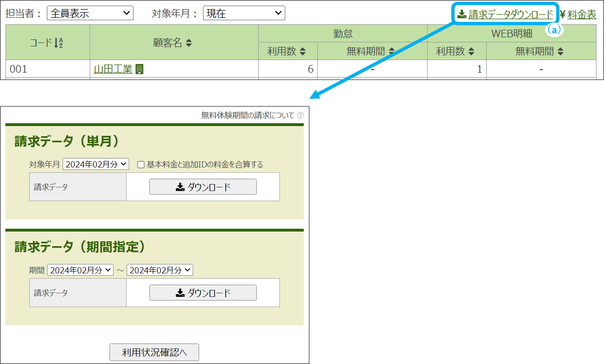The image size is (604, 364).
Task: Sort WEB明細 無料期間 column arrows
Action: click(560, 51)
